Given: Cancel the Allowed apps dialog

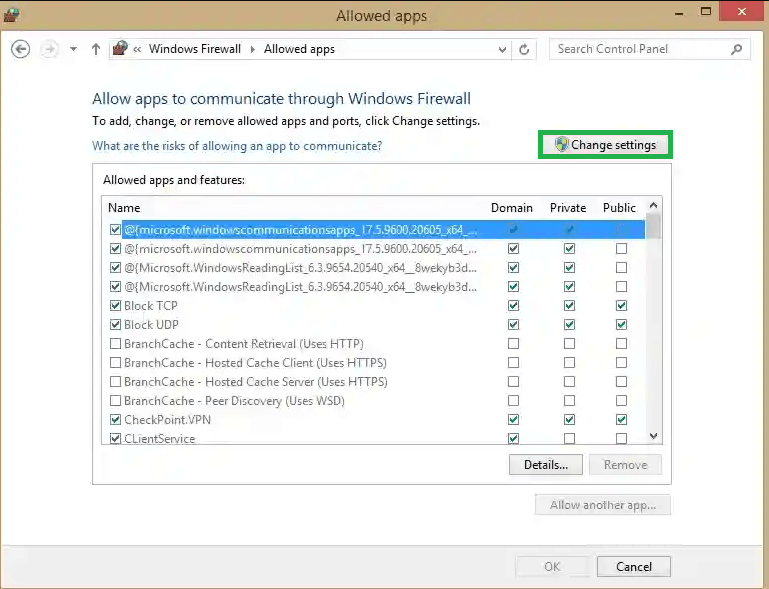Looking at the screenshot, I should pos(634,566).
